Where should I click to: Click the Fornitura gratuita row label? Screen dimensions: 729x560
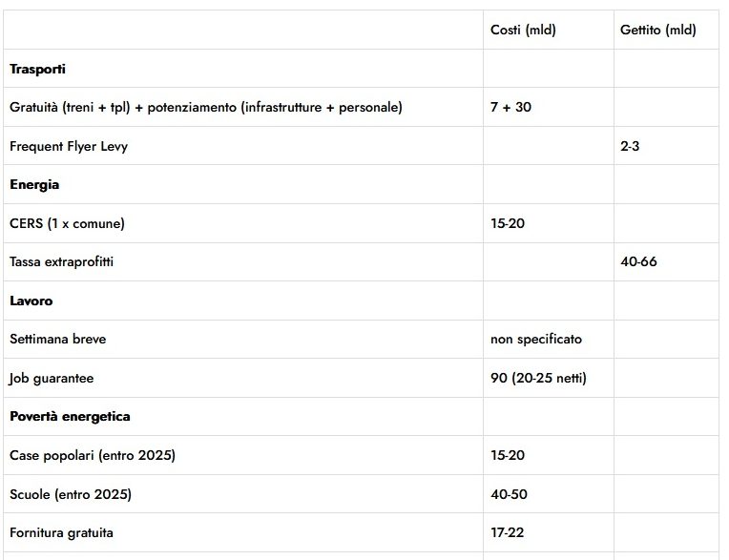click(61, 532)
